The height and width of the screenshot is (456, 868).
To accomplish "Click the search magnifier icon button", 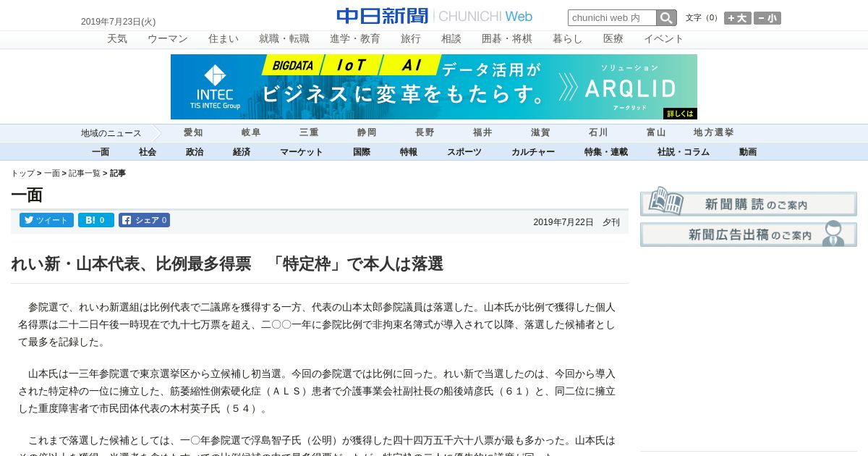I will (x=666, y=18).
